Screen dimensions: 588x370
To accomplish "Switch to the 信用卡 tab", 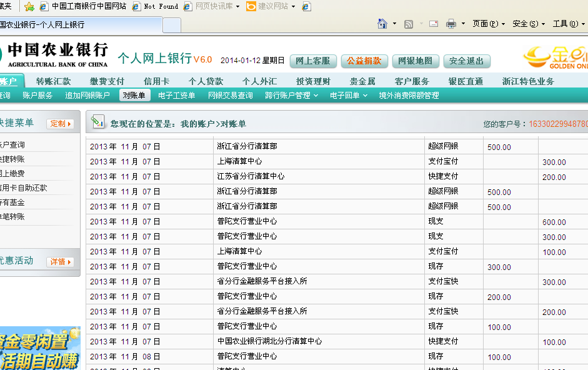I will 156,81.
